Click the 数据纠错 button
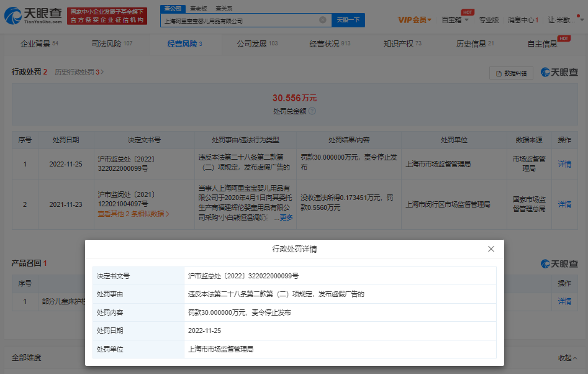The height and width of the screenshot is (374, 588). (x=511, y=73)
